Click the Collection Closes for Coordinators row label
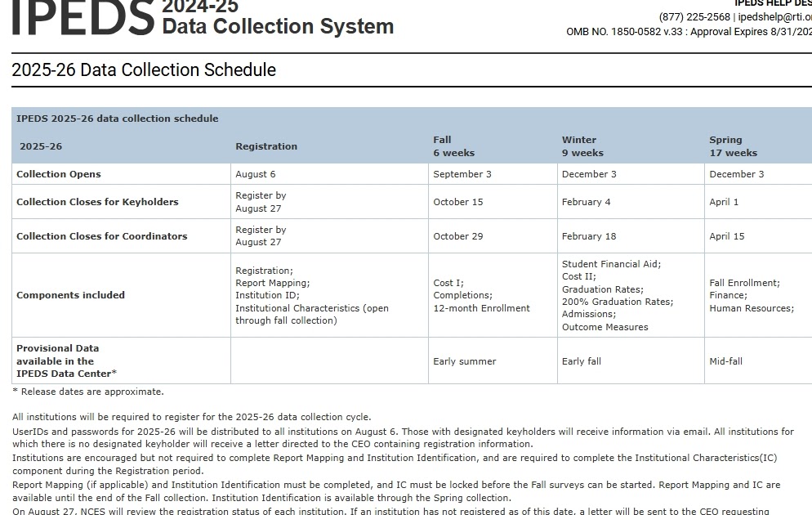The image size is (812, 515). [102, 236]
